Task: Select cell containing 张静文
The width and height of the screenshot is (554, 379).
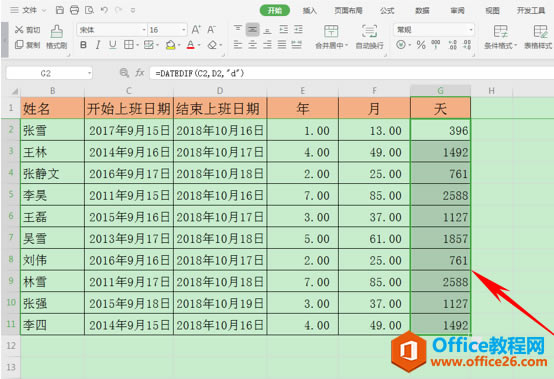Action: tap(52, 173)
